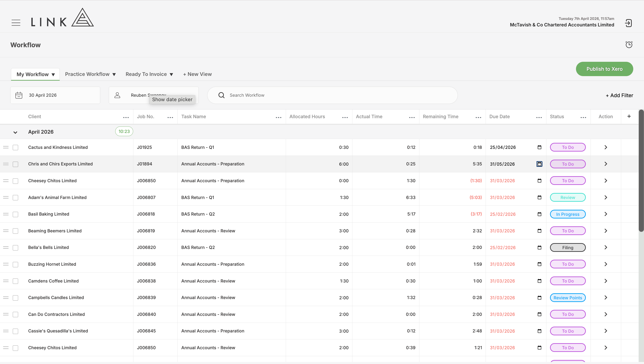Tick checkbox for Cactus and Kindness Limited
644x364 pixels.
[15, 148]
